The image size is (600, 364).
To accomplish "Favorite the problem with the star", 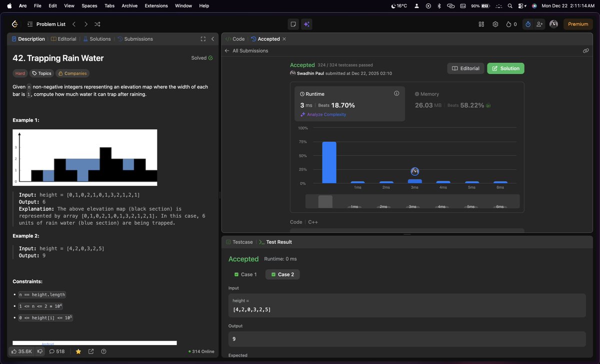I will point(78,352).
